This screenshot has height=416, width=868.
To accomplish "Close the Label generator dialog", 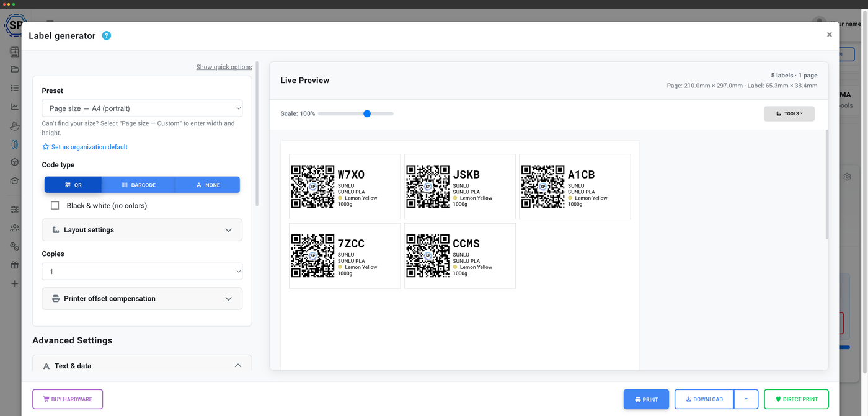I will [x=830, y=35].
